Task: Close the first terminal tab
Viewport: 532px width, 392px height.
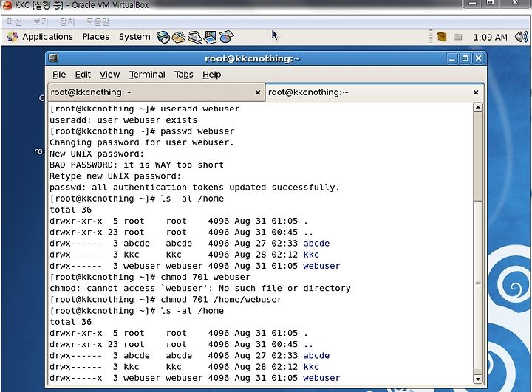Action: 258,92
